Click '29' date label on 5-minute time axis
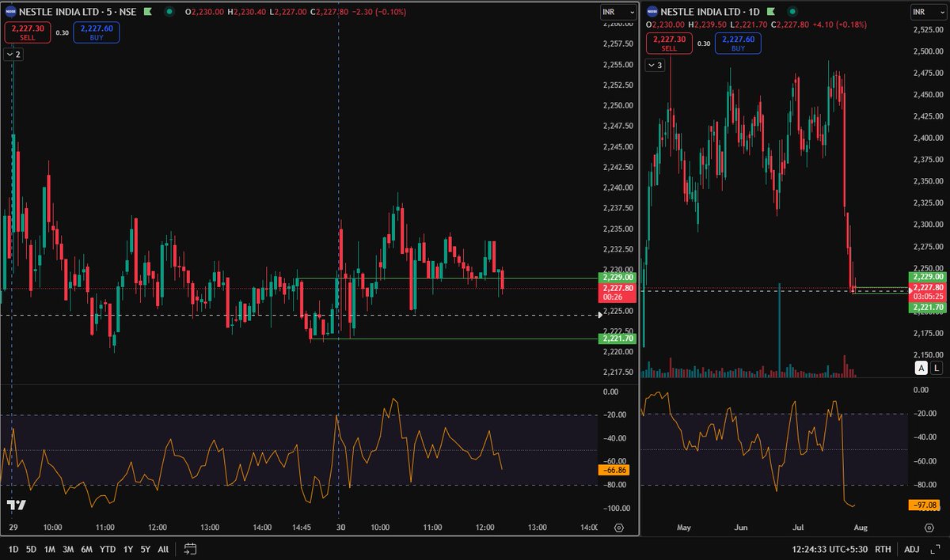This screenshot has height=560, width=950. pos(13,527)
